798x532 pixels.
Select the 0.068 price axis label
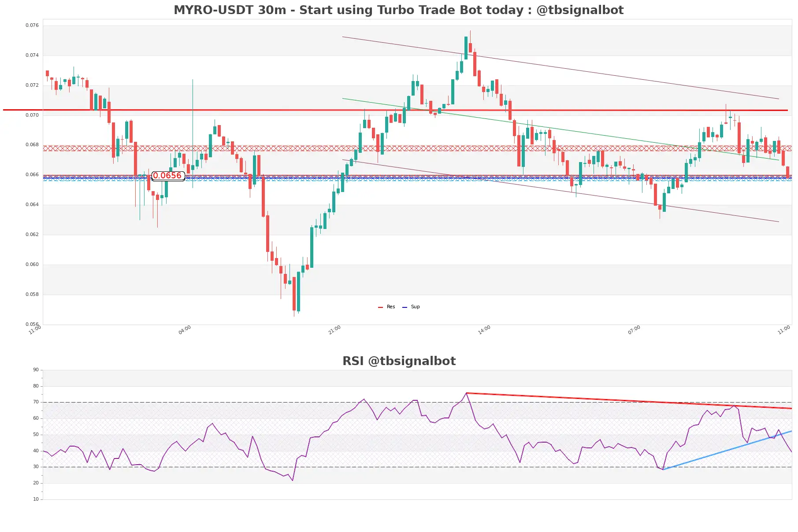coord(32,145)
